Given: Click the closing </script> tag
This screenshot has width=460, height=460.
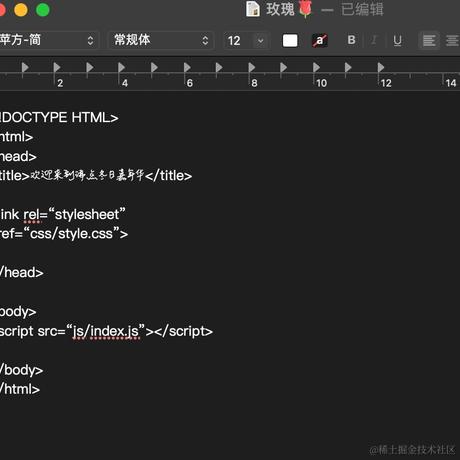Looking at the screenshot, I should point(183,331).
